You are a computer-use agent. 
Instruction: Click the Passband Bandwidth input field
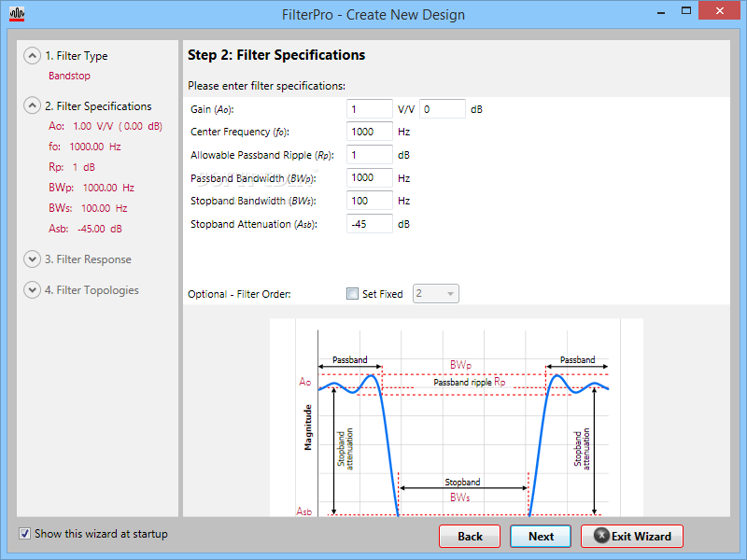(370, 177)
